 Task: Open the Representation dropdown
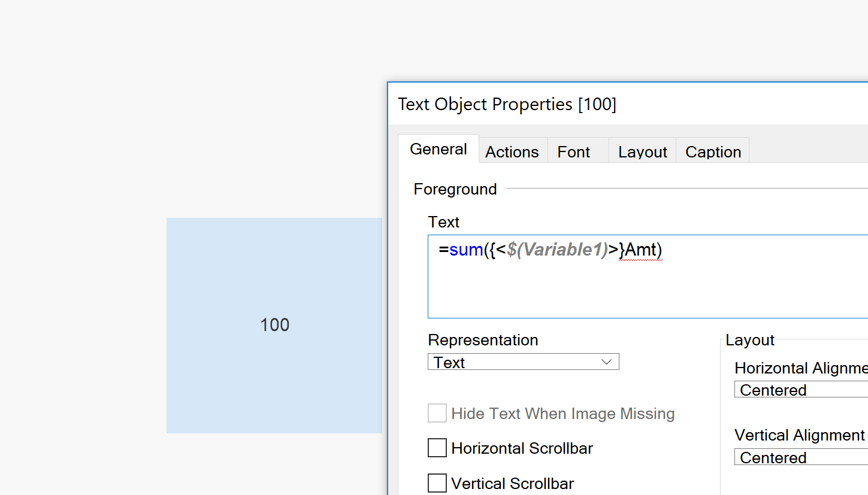tap(523, 362)
